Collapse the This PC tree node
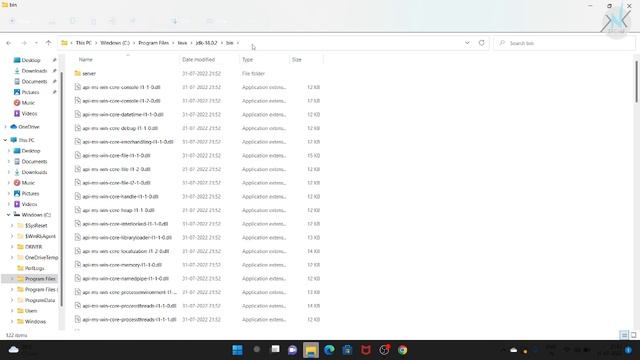 point(5,140)
